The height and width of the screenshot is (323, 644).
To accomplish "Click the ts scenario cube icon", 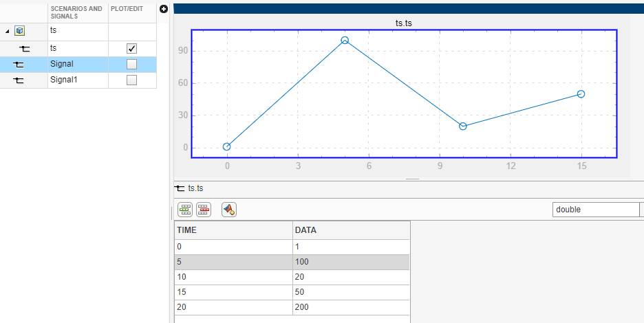I will pos(19,31).
